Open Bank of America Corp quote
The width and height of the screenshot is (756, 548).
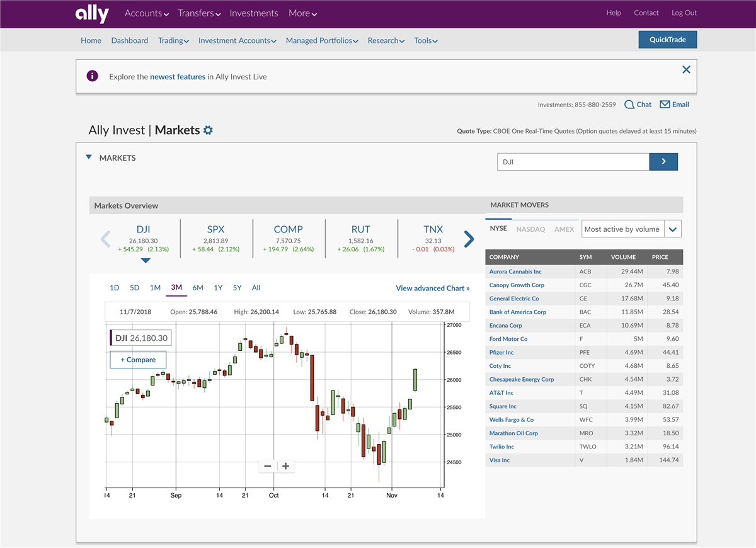(x=518, y=312)
